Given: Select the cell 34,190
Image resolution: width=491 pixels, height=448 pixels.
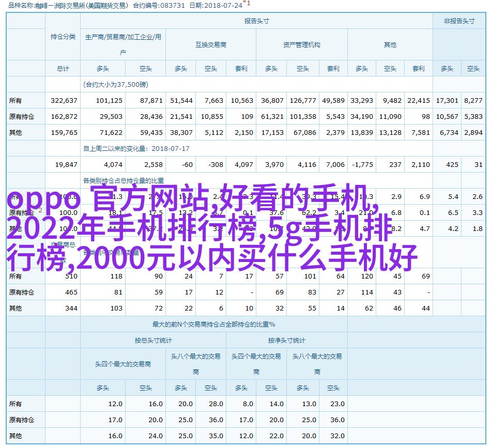Looking at the screenshot, I should (x=362, y=116).
